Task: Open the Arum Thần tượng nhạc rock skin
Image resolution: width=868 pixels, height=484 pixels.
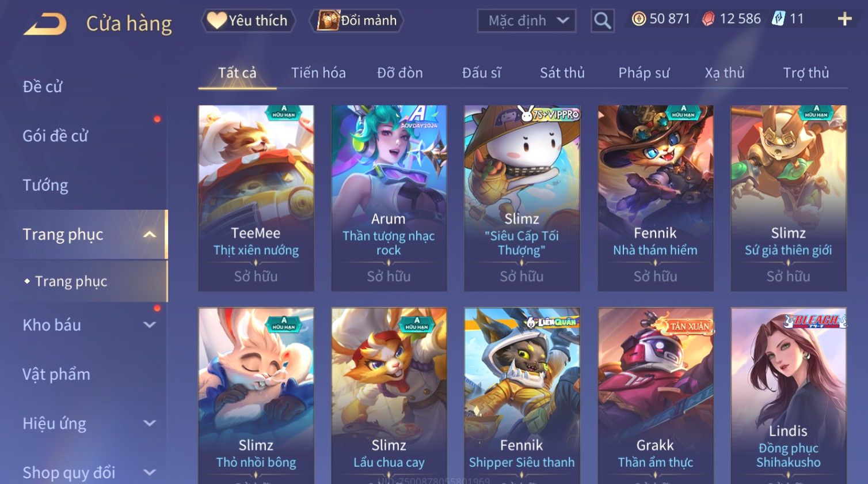Action: coord(389,198)
